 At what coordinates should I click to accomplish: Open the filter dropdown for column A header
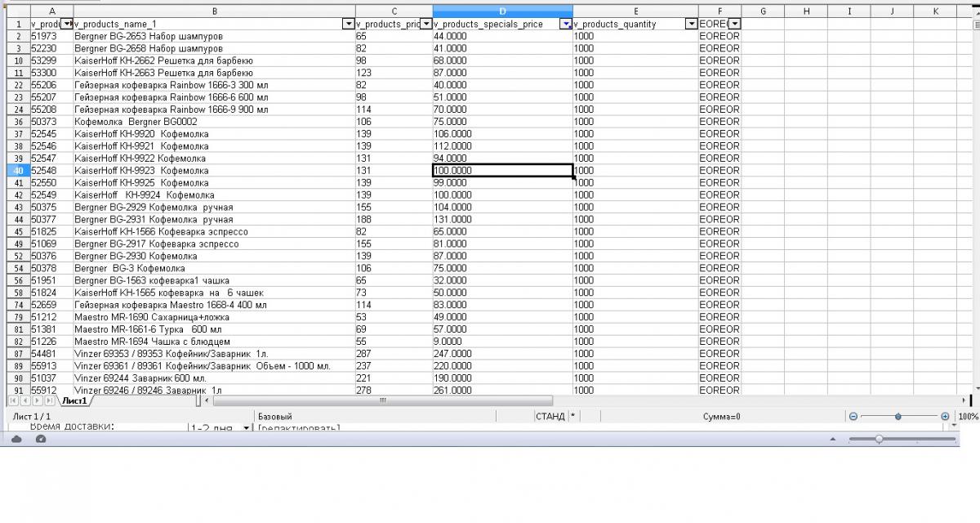click(x=67, y=25)
